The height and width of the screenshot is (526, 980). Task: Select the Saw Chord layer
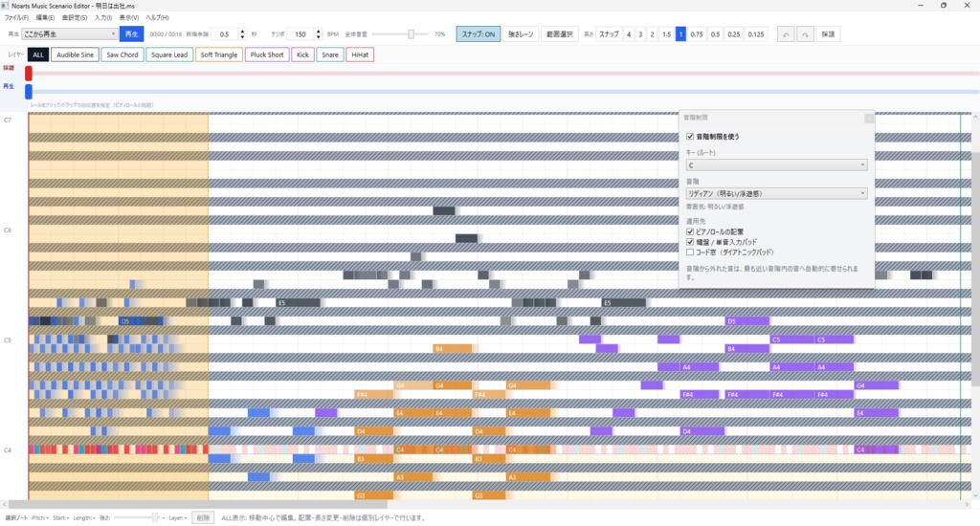pos(122,55)
